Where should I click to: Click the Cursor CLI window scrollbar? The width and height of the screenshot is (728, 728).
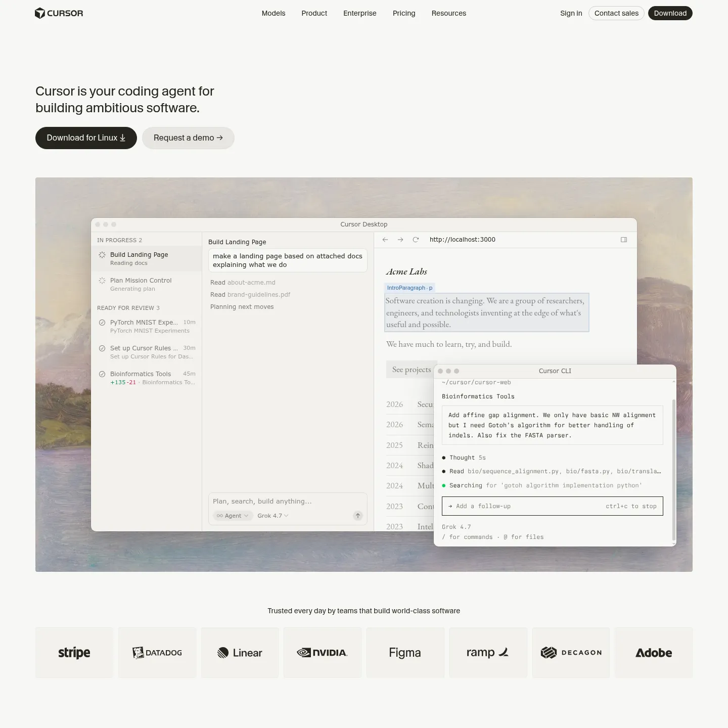tap(673, 470)
